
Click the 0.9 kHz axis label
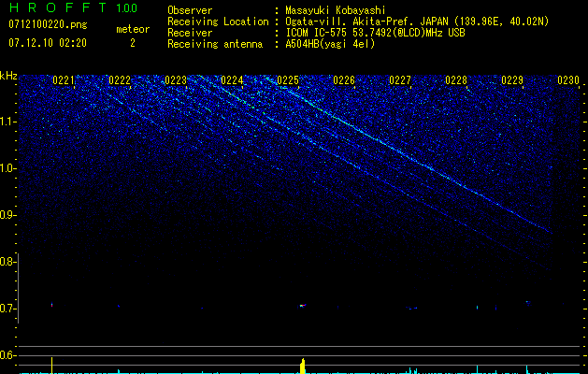point(7,215)
